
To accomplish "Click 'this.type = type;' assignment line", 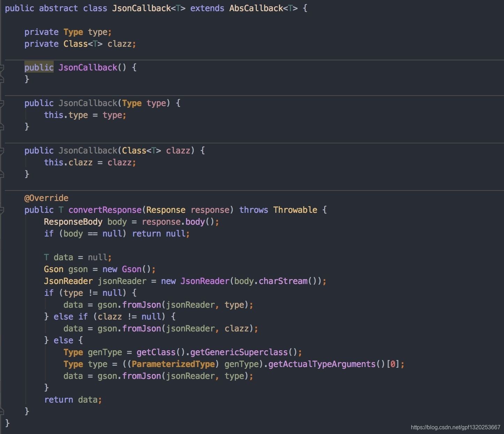I will (85, 115).
